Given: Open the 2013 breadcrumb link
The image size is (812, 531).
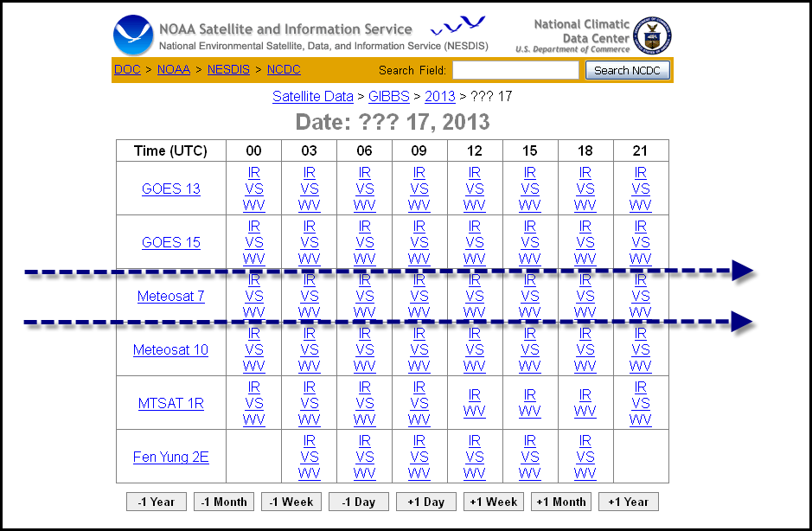Looking at the screenshot, I should pos(439,96).
